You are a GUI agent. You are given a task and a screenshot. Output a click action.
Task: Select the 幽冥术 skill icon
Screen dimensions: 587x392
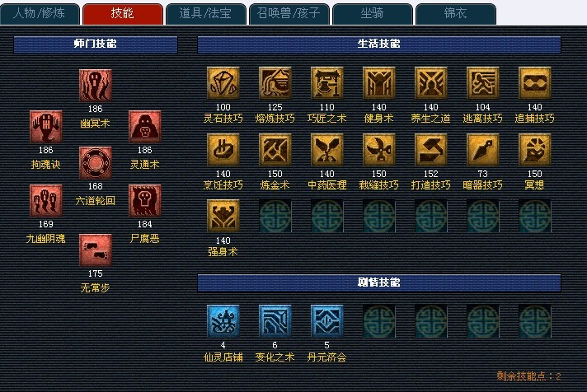[95, 86]
